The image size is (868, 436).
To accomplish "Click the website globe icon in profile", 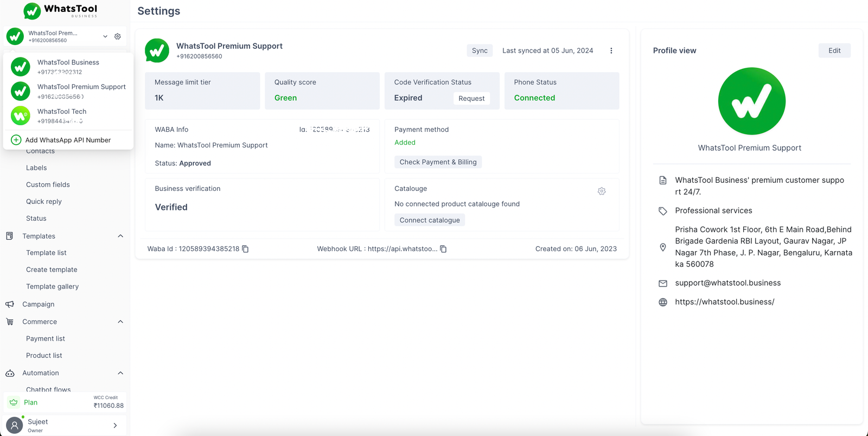I will pyautogui.click(x=663, y=302).
